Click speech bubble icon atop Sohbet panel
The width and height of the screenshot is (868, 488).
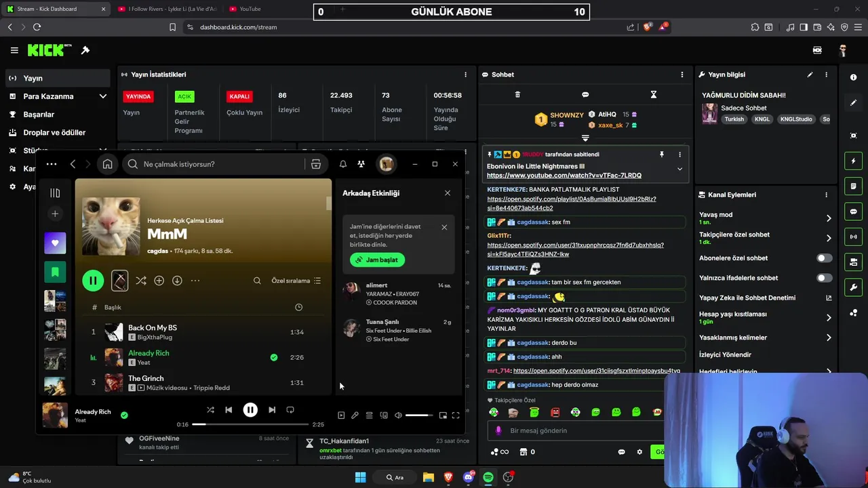tap(585, 95)
